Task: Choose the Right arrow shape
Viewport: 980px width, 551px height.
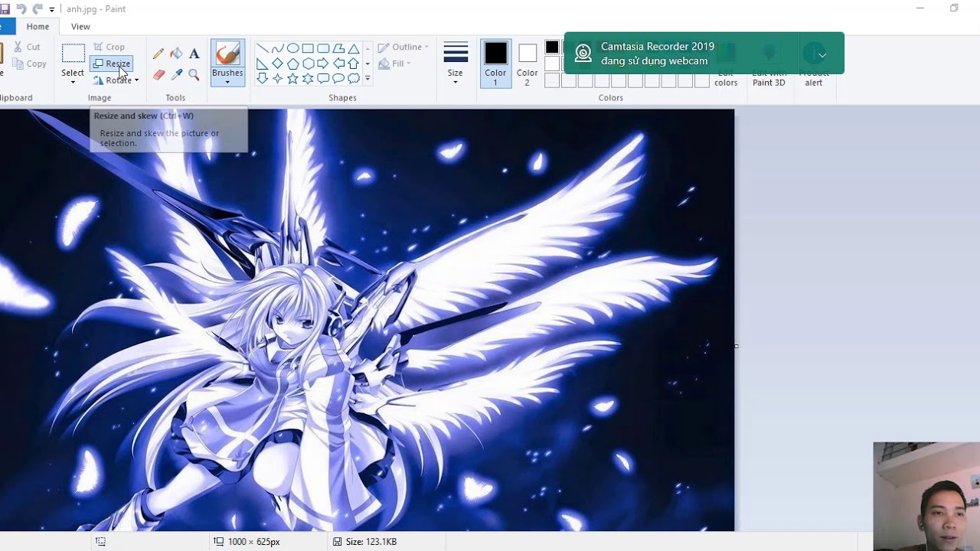Action: click(323, 64)
